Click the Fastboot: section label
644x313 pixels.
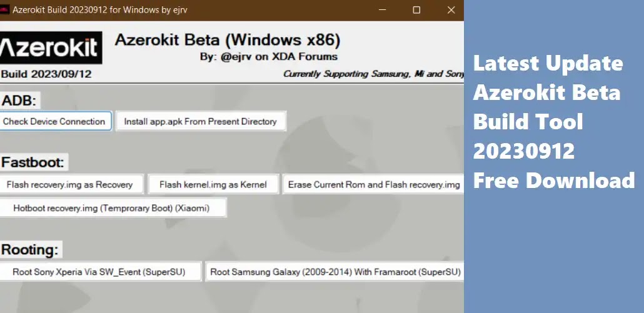click(33, 162)
